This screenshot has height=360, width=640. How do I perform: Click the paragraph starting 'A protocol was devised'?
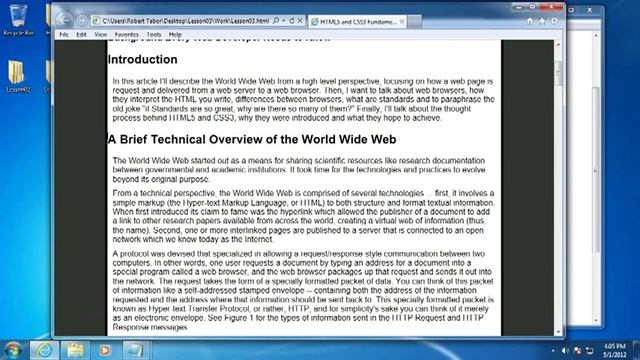pos(303,290)
